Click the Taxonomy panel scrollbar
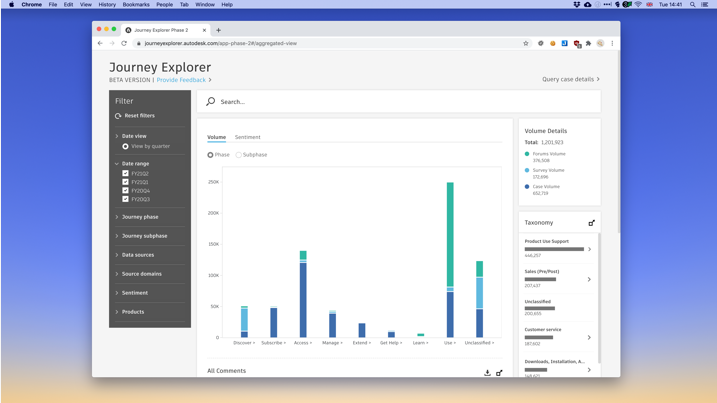 [599, 298]
